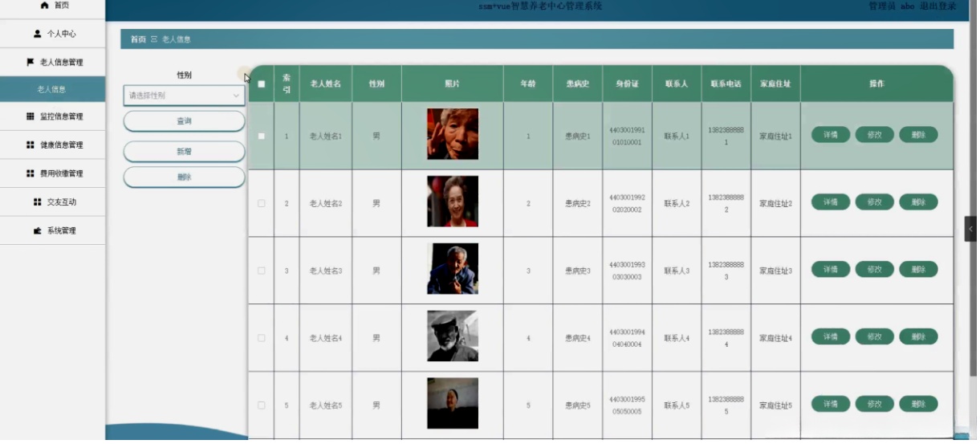
Task: Click the cell 家庭住址1
Action: click(776, 136)
